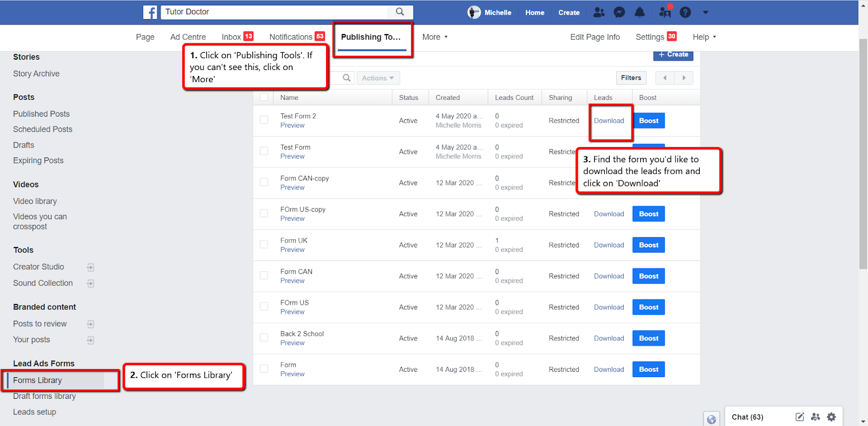Open the quick help question mark icon
This screenshot has height=426, width=868.
point(685,12)
